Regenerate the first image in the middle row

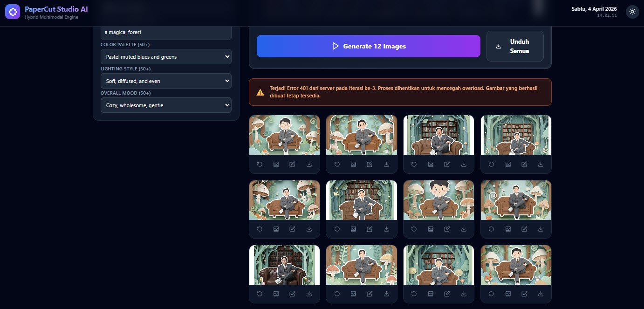coord(260,229)
